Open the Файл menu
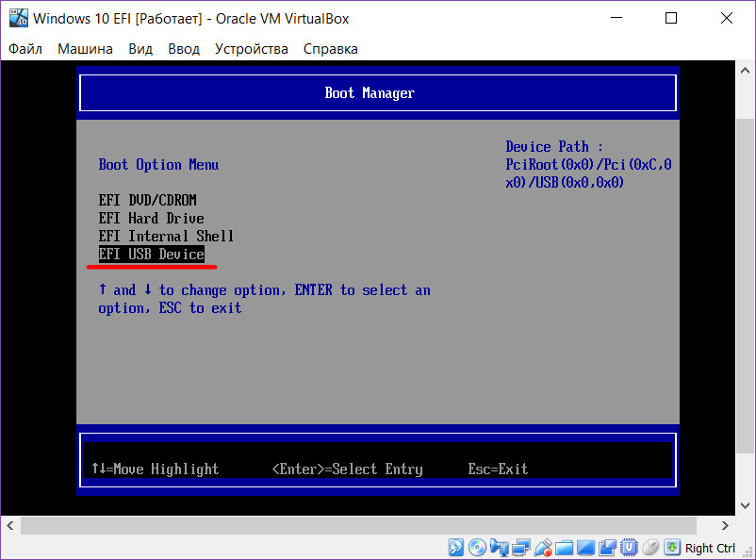Viewport: 756px width, 560px height. 25,49
